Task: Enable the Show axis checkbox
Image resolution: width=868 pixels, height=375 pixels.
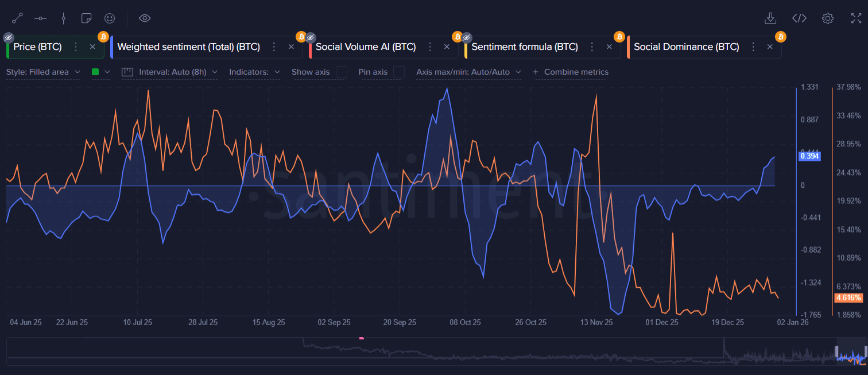Action: [342, 72]
